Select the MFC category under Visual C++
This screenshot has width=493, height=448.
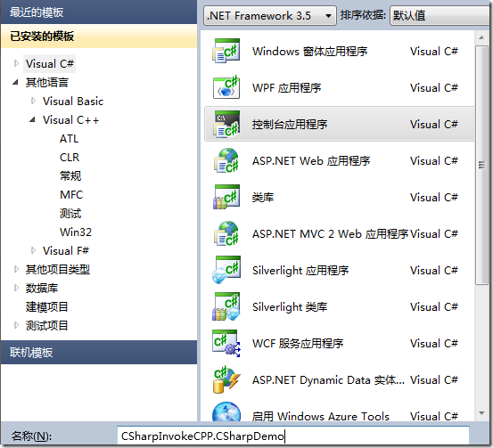click(71, 195)
